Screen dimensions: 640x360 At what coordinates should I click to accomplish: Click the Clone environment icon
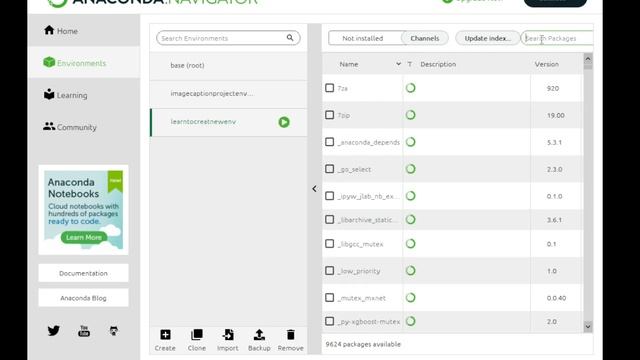tap(197, 335)
